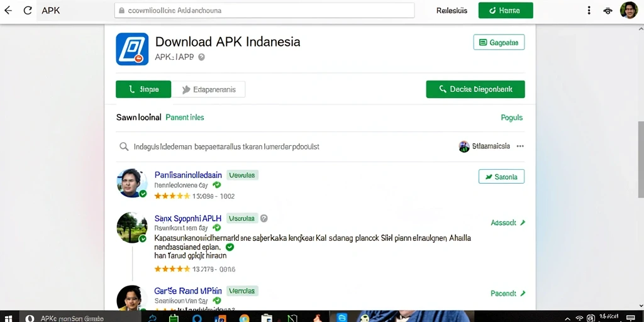Click the Uewulas badge on the first review
The width and height of the screenshot is (644, 322).
242,175
